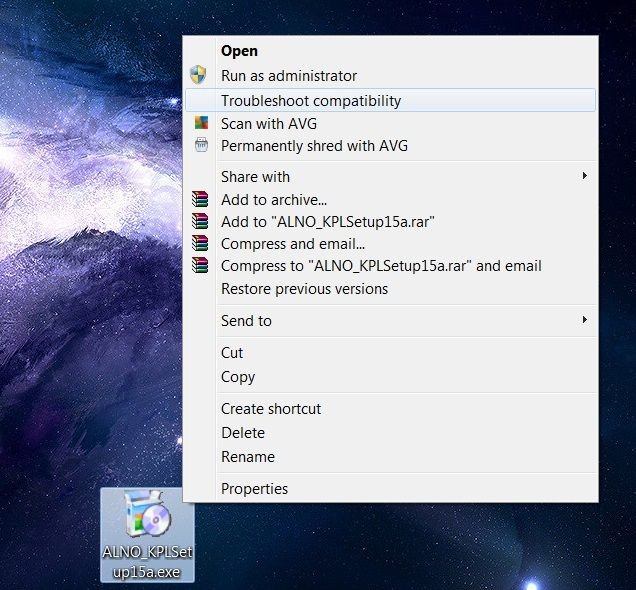The height and width of the screenshot is (590, 636).
Task: Select Troubleshoot compatibility menu entry
Action: [310, 101]
